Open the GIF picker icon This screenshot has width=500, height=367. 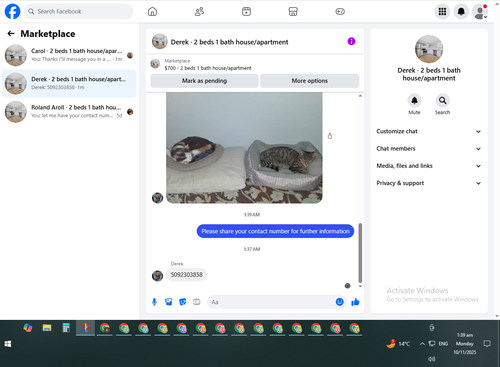tap(197, 302)
